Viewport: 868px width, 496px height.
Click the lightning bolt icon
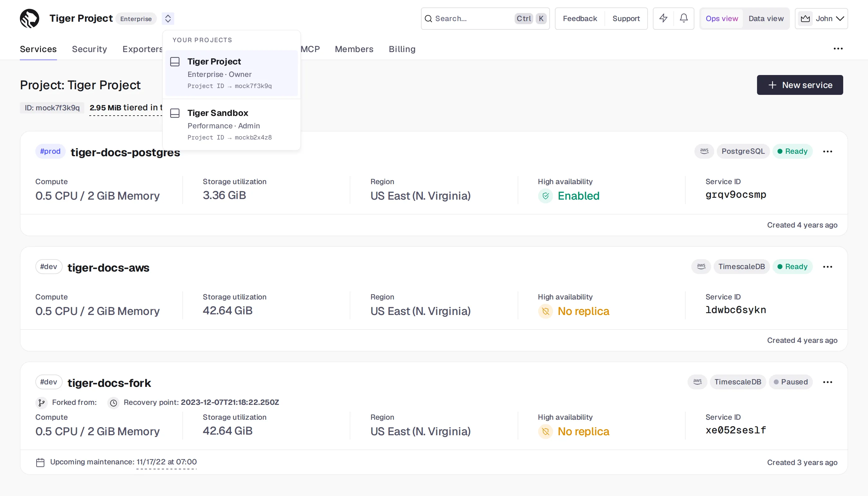[x=663, y=18]
